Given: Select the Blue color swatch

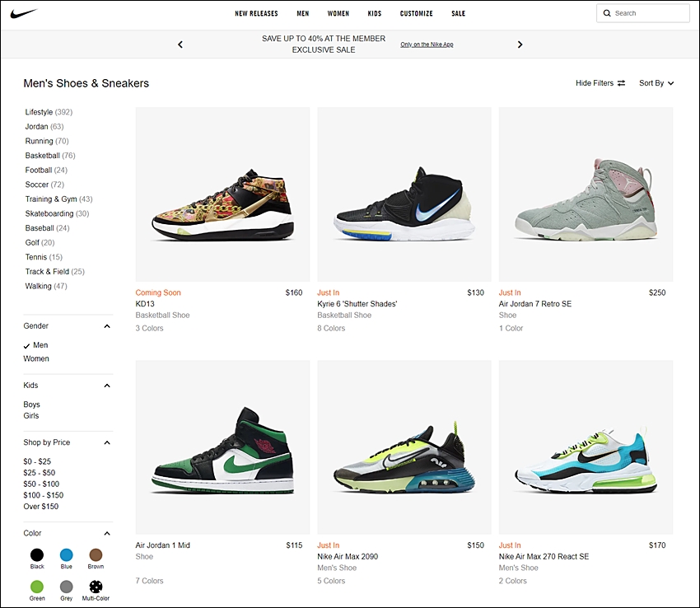Looking at the screenshot, I should 67,555.
